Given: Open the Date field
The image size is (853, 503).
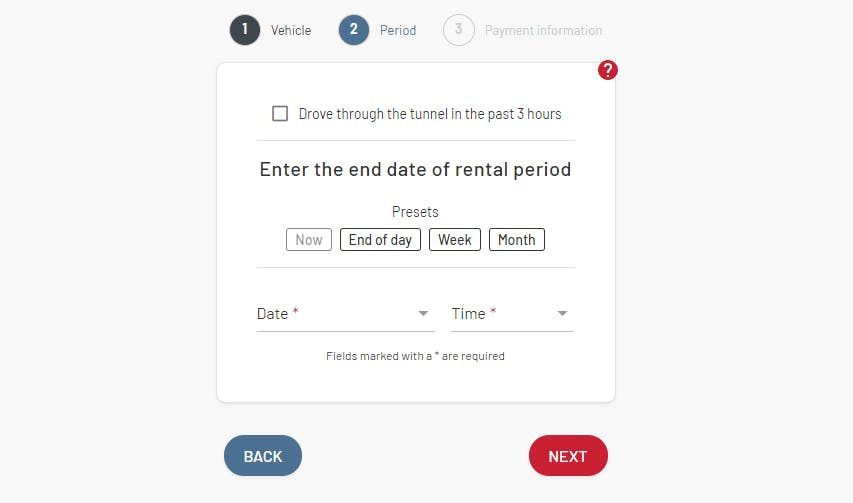Looking at the screenshot, I should click(x=345, y=314).
